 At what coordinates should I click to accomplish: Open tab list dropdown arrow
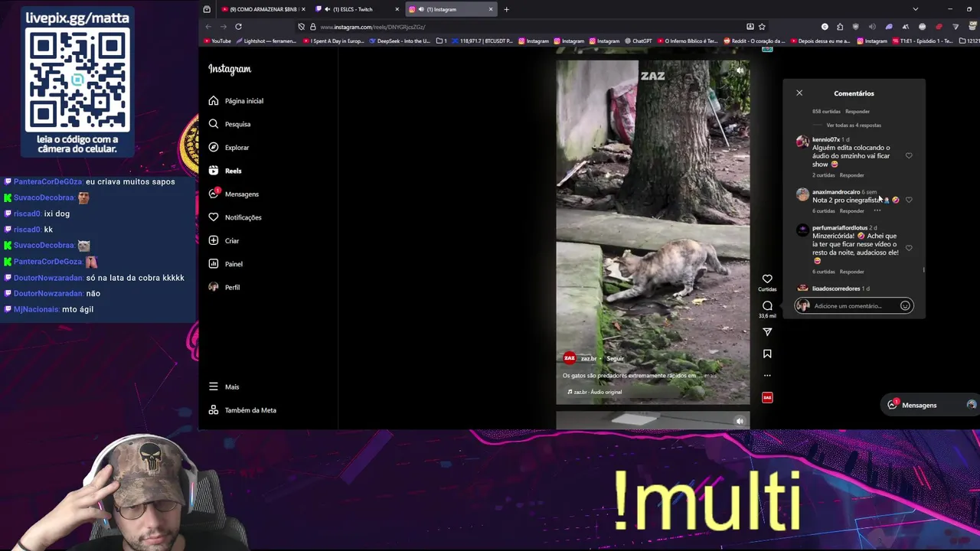click(915, 9)
